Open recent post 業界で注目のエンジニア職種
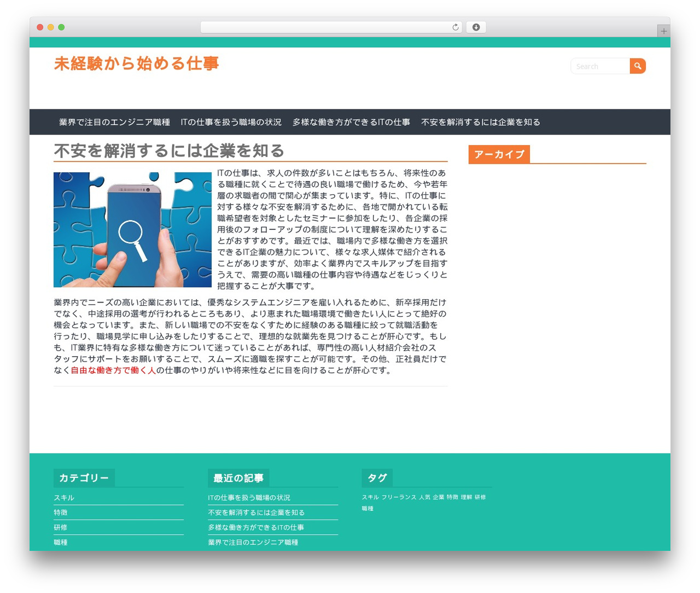 coord(253,542)
